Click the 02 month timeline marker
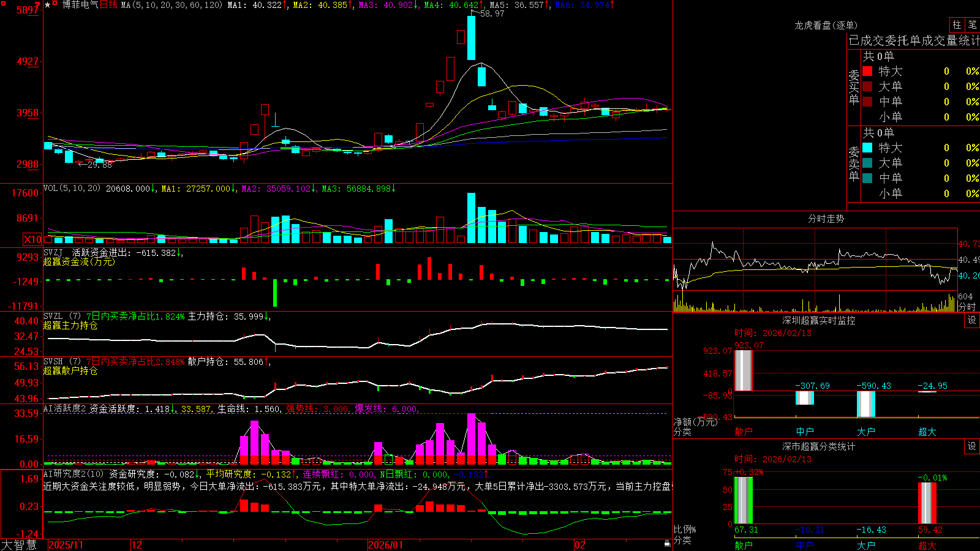Image resolution: width=980 pixels, height=551 pixels. pos(580,544)
